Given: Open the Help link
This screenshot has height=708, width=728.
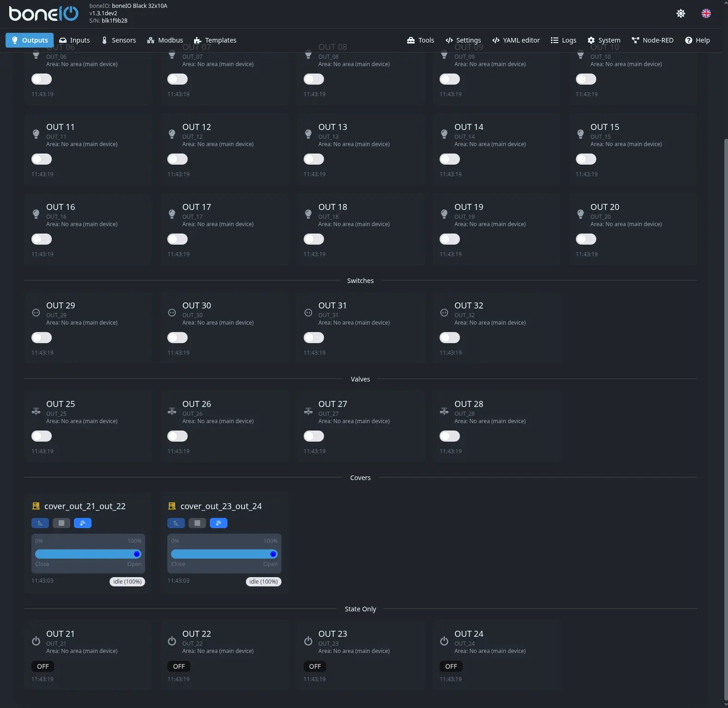Looking at the screenshot, I should pyautogui.click(x=697, y=40).
